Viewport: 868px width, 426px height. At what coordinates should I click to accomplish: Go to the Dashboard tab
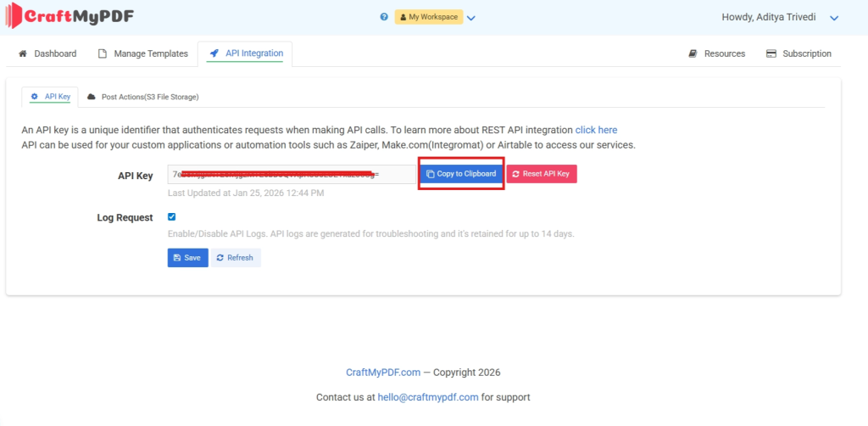47,53
